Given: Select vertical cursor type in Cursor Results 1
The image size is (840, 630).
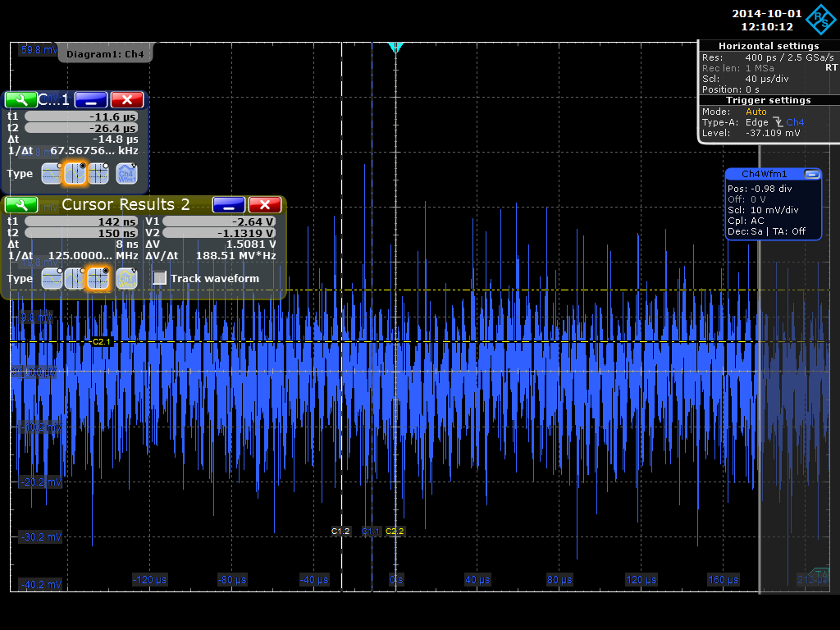Looking at the screenshot, I should pos(75,173).
